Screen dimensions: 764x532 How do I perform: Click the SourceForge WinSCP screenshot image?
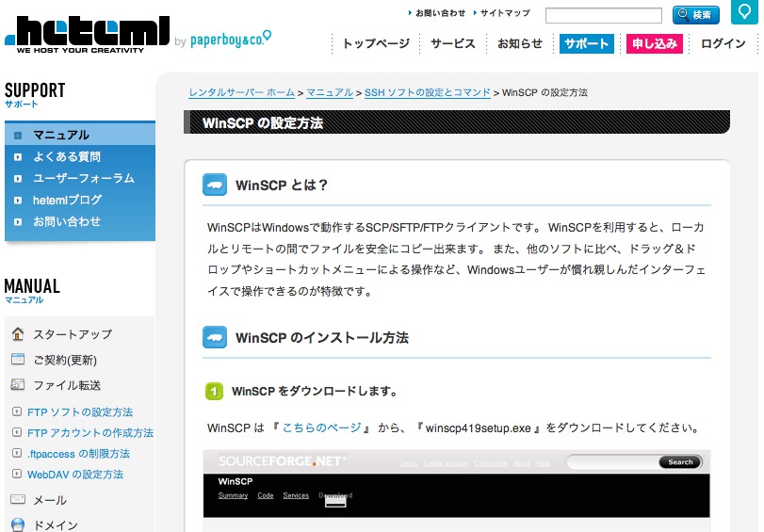tap(457, 491)
